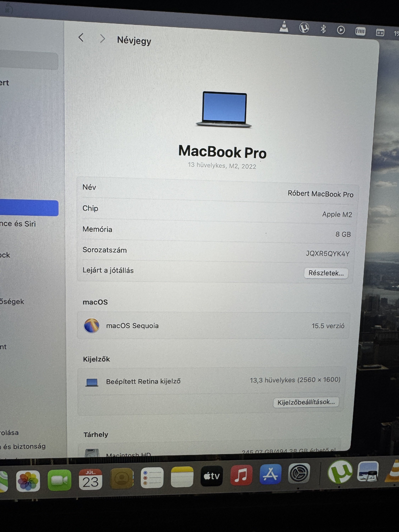Select serial number JQXR5QYK4Y text

point(328,253)
